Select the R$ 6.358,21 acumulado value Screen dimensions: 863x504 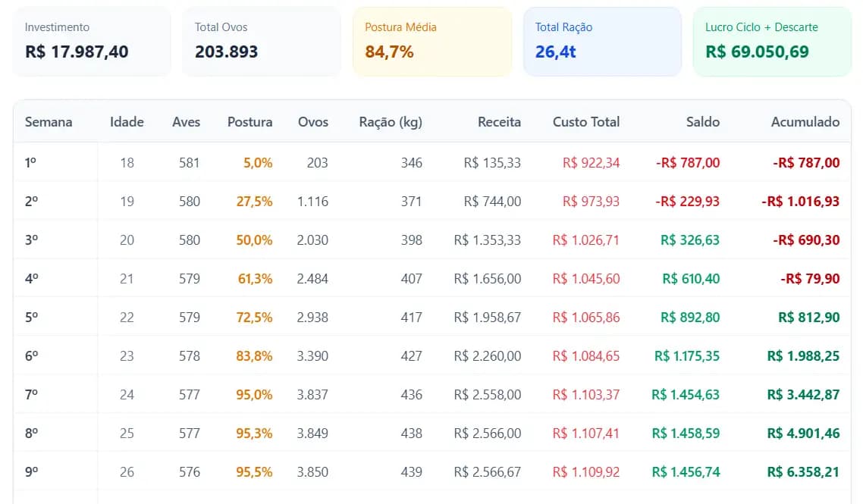point(803,472)
